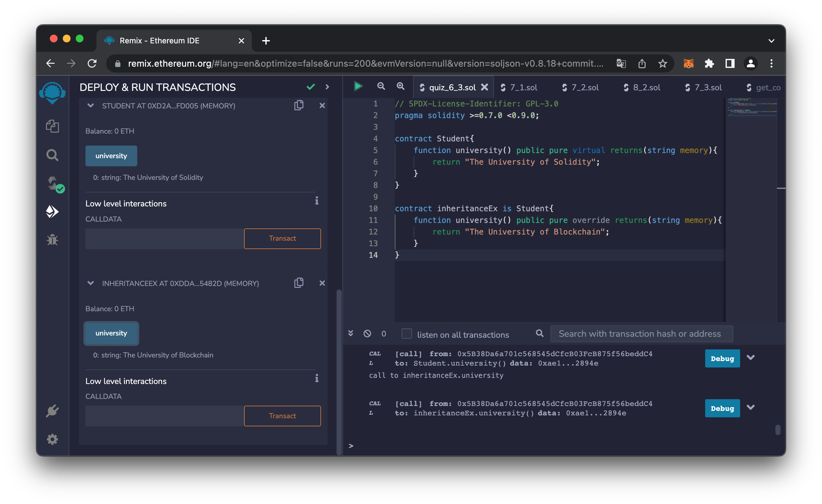Expand the Student.university call log details
The image size is (822, 504).
click(750, 358)
